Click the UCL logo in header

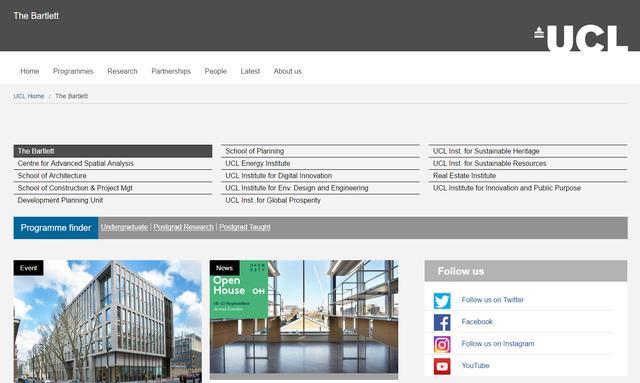581,38
